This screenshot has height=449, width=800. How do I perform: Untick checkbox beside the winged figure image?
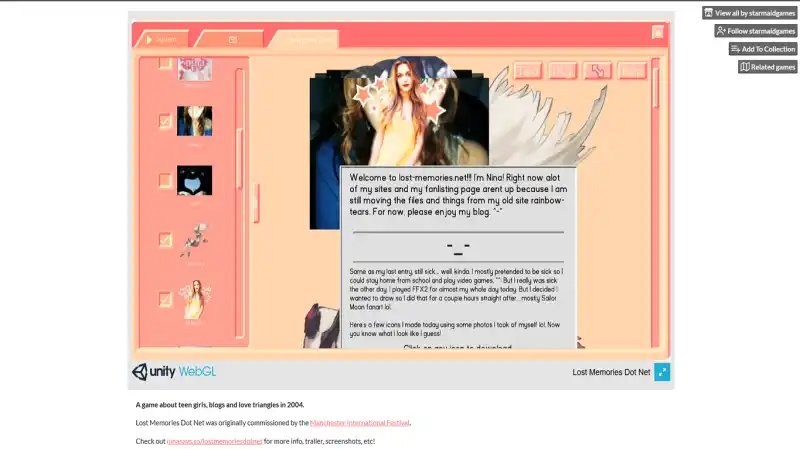[164, 239]
